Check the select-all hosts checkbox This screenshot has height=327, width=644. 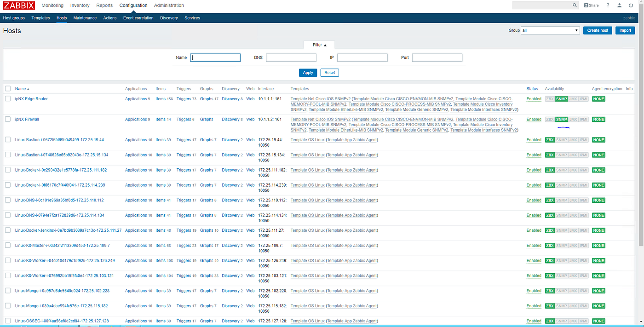[7, 88]
